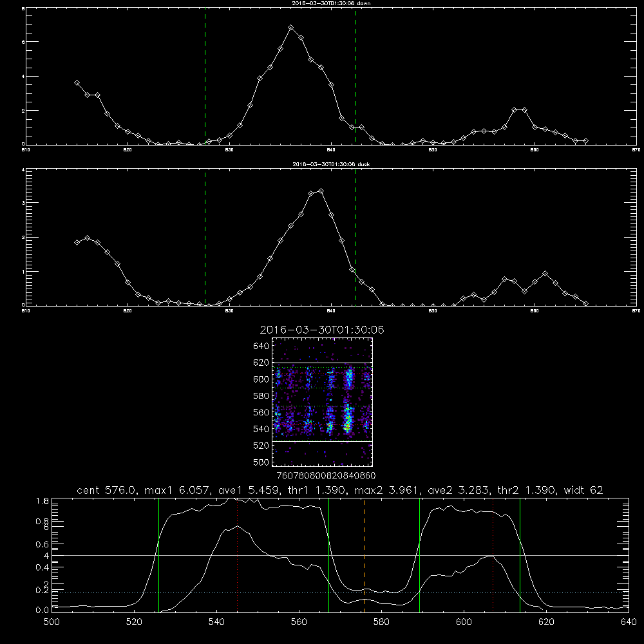Click the "0.0" label on bottom plot y-axis
This screenshot has width=644, height=644.
click(x=42, y=610)
